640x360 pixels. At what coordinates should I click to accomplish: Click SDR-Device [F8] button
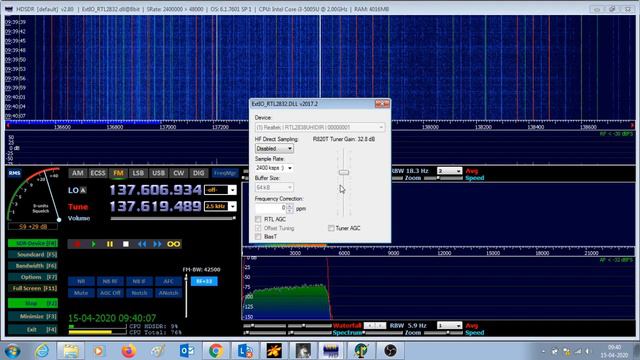(x=33, y=243)
